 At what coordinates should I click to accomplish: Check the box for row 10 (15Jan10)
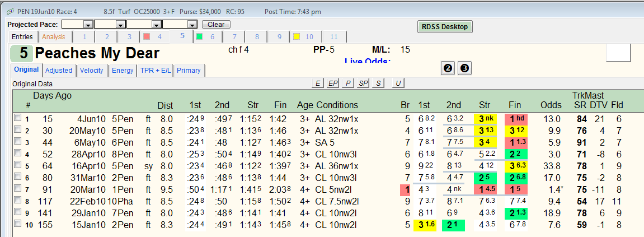click(18, 223)
